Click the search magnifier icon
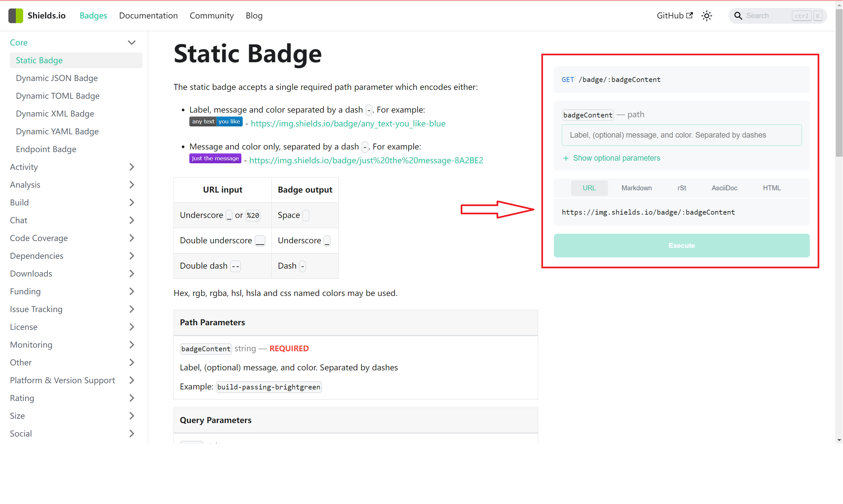This screenshot has width=843, height=504. (x=738, y=15)
